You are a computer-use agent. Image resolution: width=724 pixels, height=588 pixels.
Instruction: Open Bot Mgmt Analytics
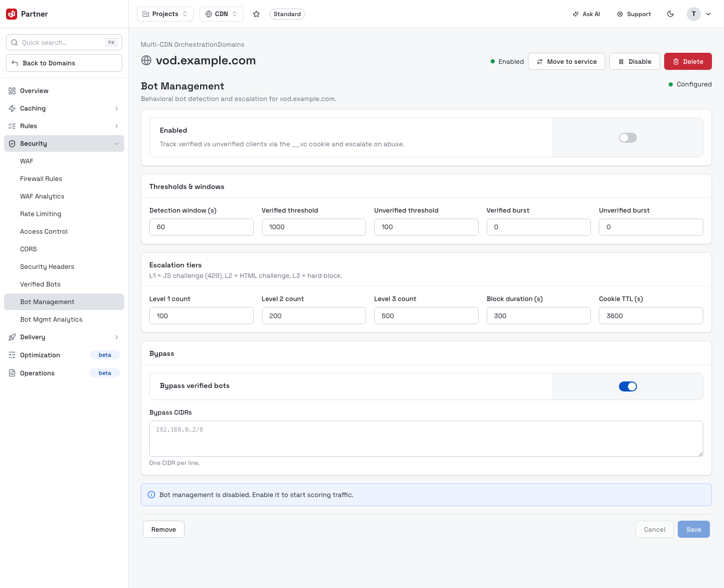64,320
